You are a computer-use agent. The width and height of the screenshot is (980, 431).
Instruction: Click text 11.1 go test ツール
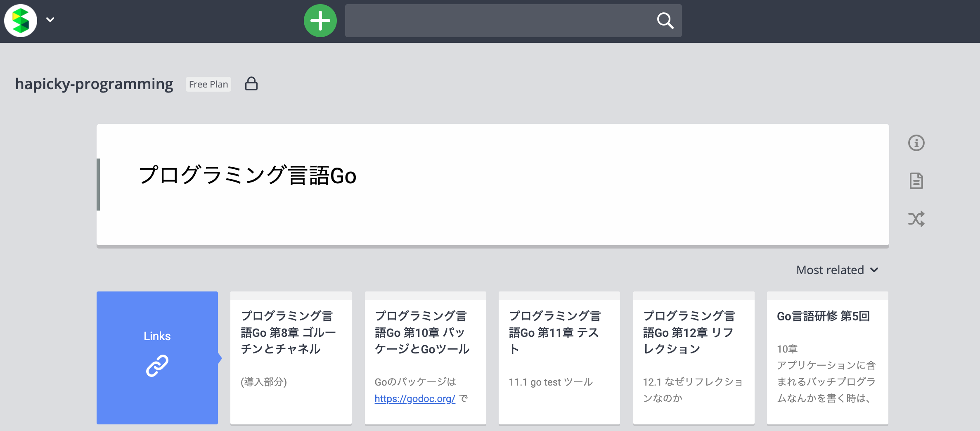point(551,382)
